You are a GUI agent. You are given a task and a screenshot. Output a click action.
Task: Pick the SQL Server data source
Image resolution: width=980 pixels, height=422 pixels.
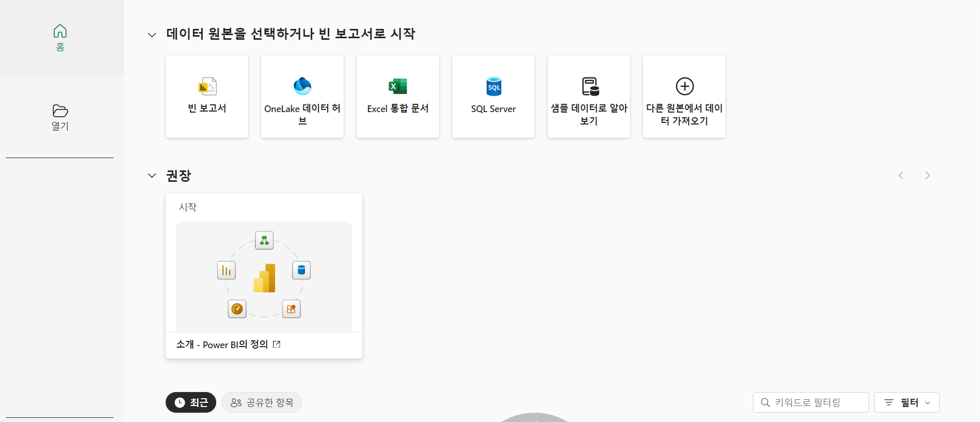point(493,97)
